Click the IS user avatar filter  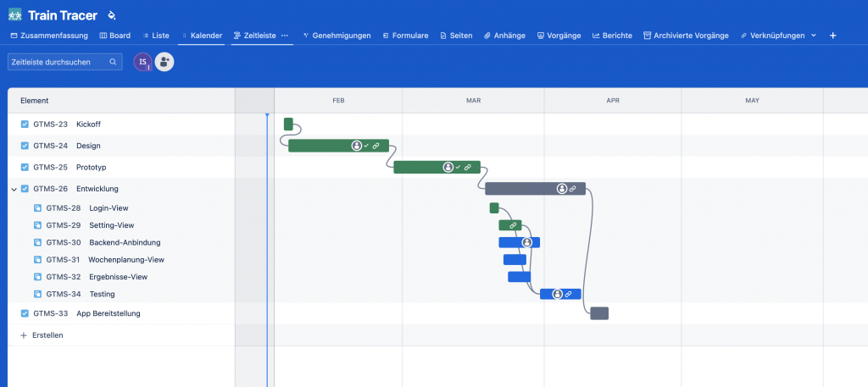click(142, 62)
